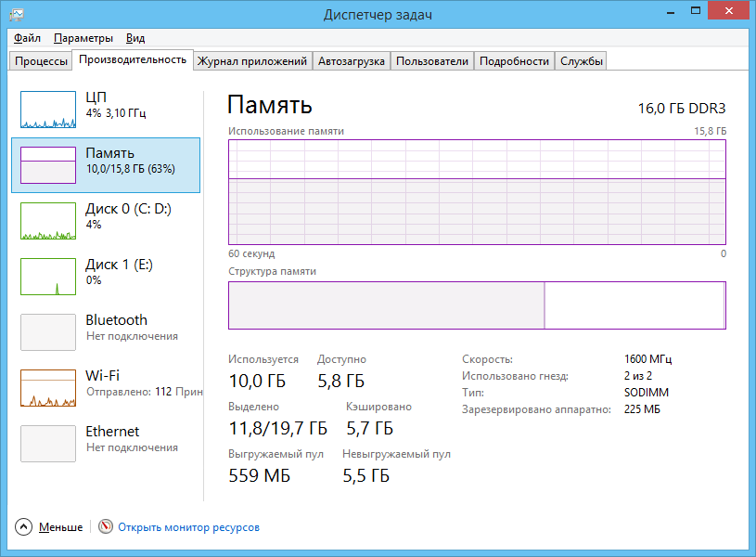756x557 pixels.
Task: Select the ЦП mini graph thumbnail
Action: click(48, 110)
